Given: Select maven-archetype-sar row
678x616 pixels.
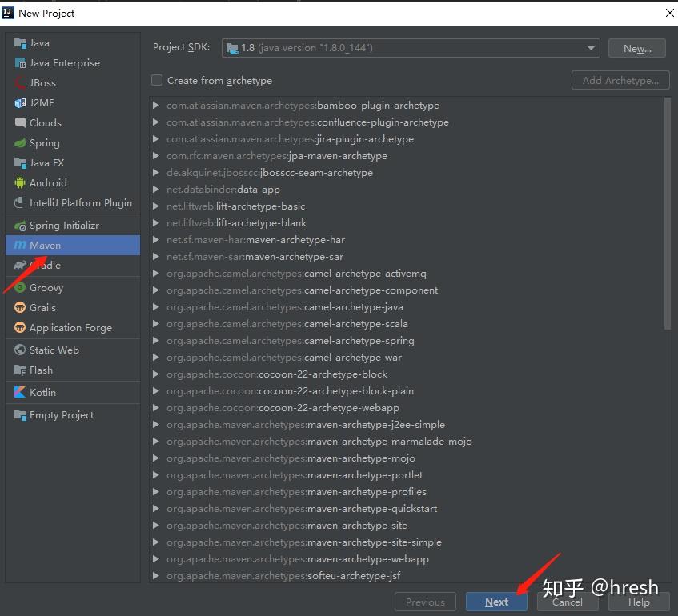Looking at the screenshot, I should pos(408,257).
